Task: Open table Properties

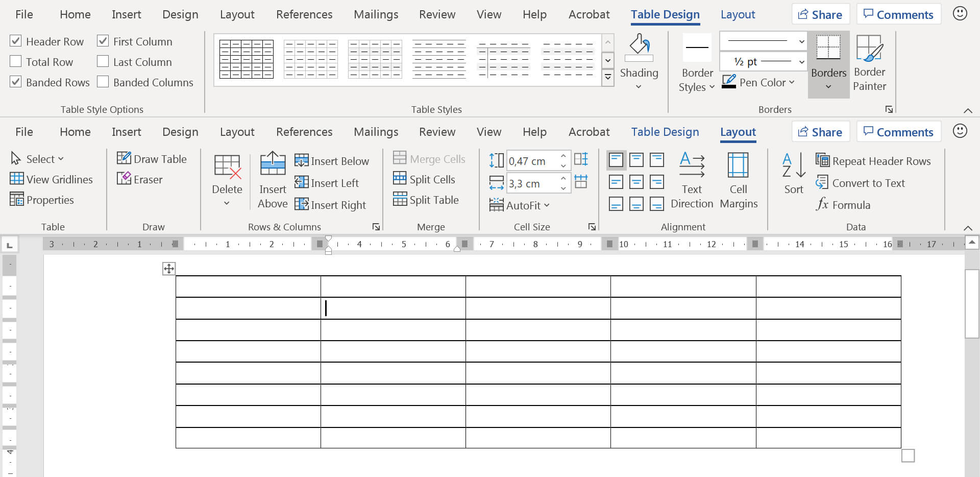Action: point(42,200)
